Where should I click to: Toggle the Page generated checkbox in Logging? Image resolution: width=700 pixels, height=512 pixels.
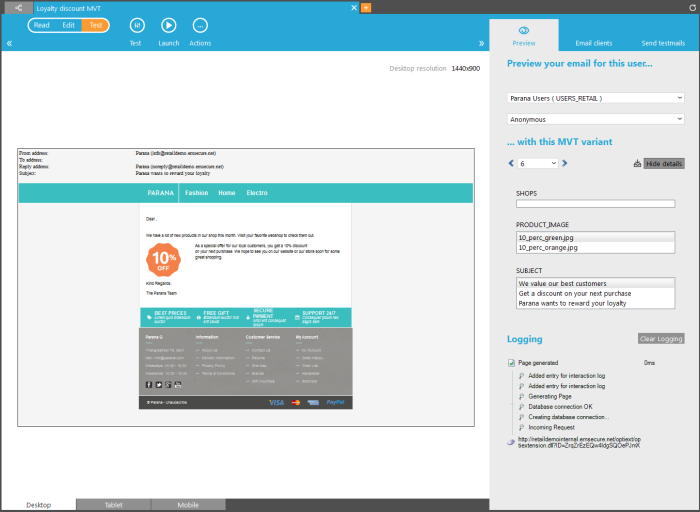click(512, 363)
